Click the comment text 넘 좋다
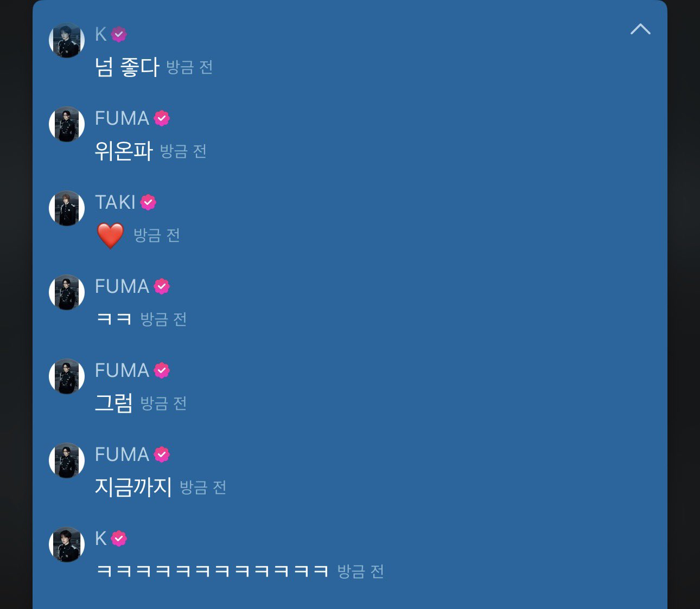700x609 pixels. pos(127,67)
